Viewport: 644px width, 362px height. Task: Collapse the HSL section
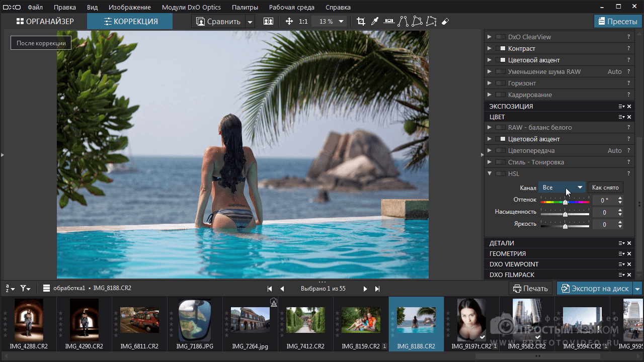tap(489, 173)
